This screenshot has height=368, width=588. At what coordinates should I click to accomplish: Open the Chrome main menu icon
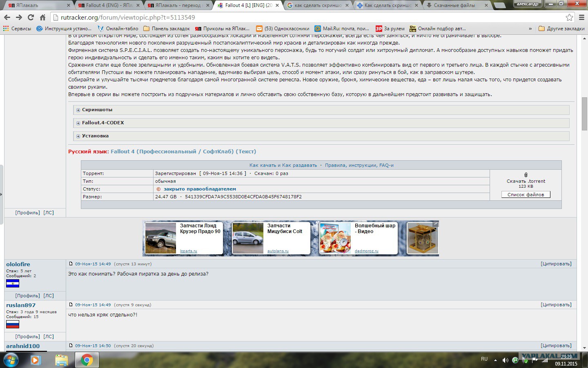[582, 17]
